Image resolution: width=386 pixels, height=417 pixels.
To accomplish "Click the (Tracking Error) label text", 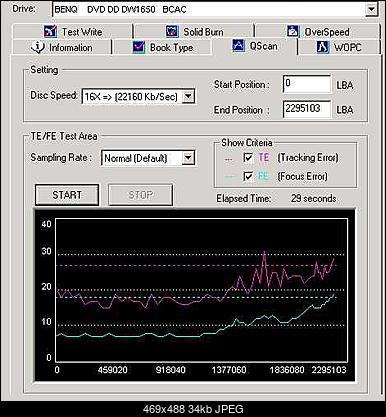I will pyautogui.click(x=308, y=158).
